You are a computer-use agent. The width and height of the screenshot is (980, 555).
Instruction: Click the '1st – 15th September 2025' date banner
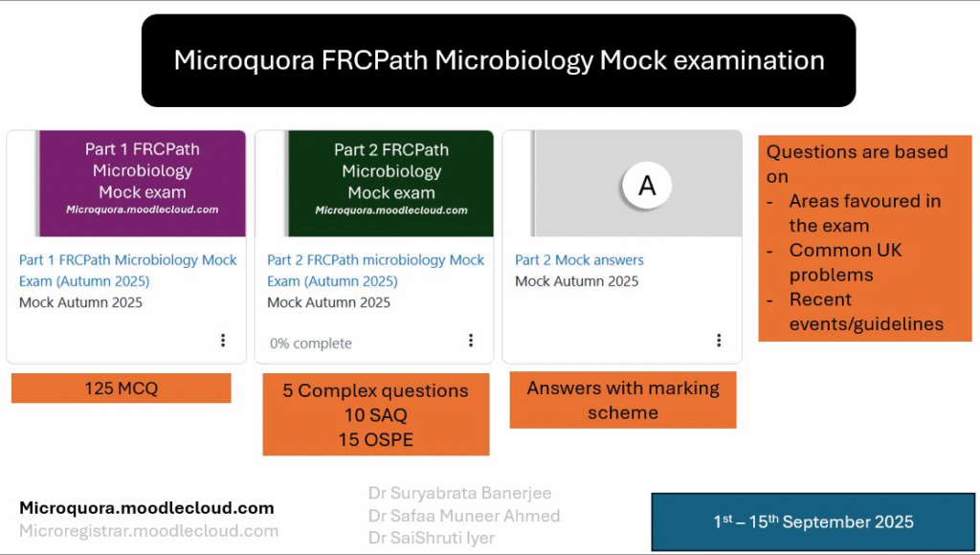[x=813, y=522]
